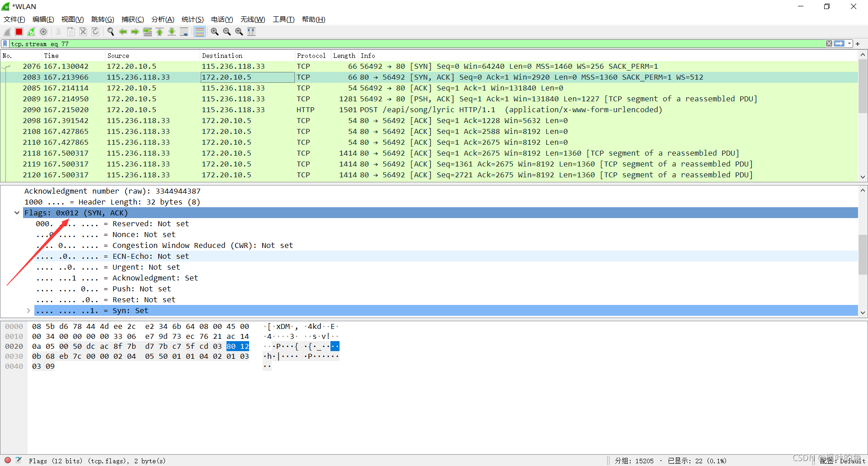Clear the display filter text

pyautogui.click(x=829, y=44)
